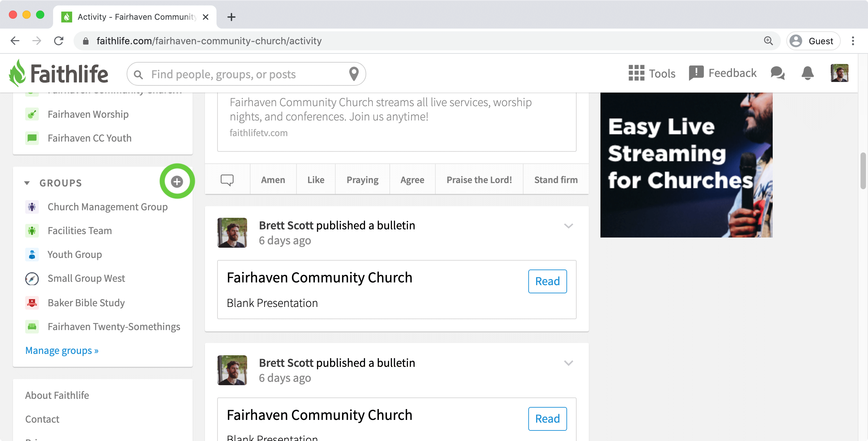Click Brett Scott's avatar on first bulletin

tap(232, 233)
